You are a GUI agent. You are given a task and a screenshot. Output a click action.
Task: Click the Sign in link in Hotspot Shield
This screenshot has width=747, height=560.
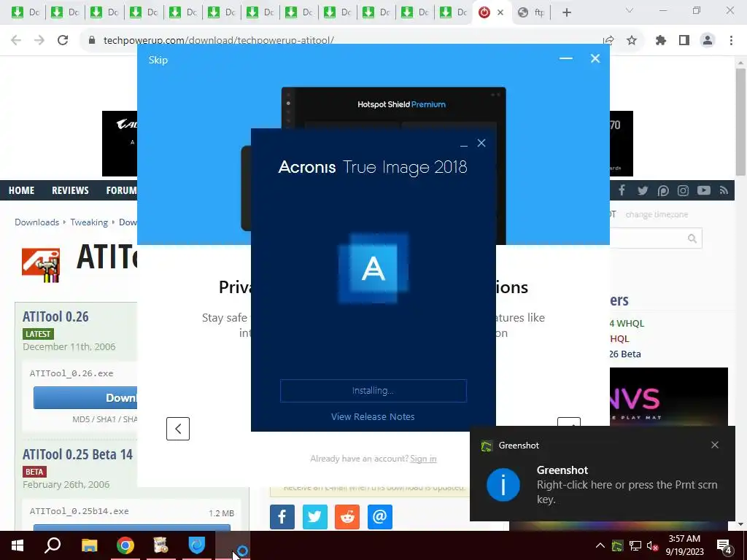[x=423, y=459]
